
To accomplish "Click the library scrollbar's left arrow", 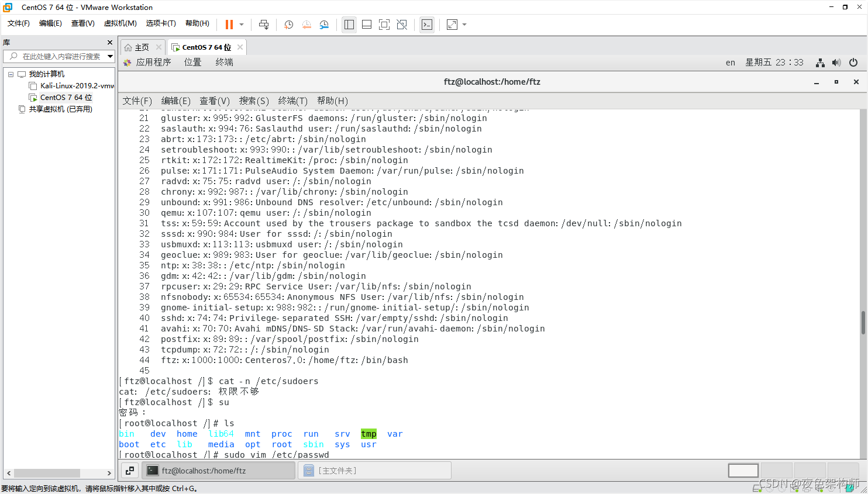I will coord(8,473).
